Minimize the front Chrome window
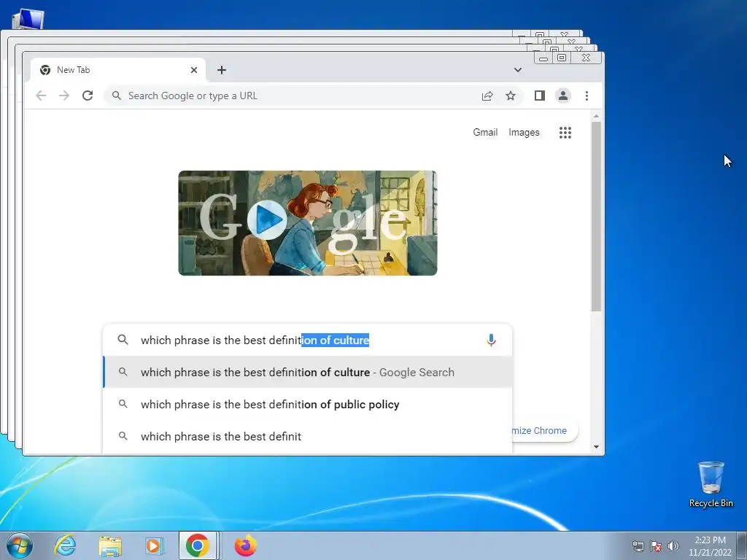Viewport: 747px width, 560px height. pos(543,58)
